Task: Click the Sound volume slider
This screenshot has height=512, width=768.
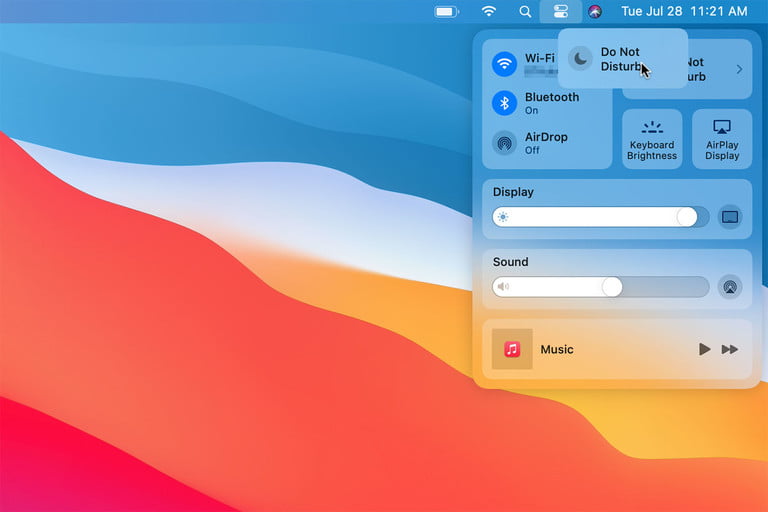Action: point(600,287)
